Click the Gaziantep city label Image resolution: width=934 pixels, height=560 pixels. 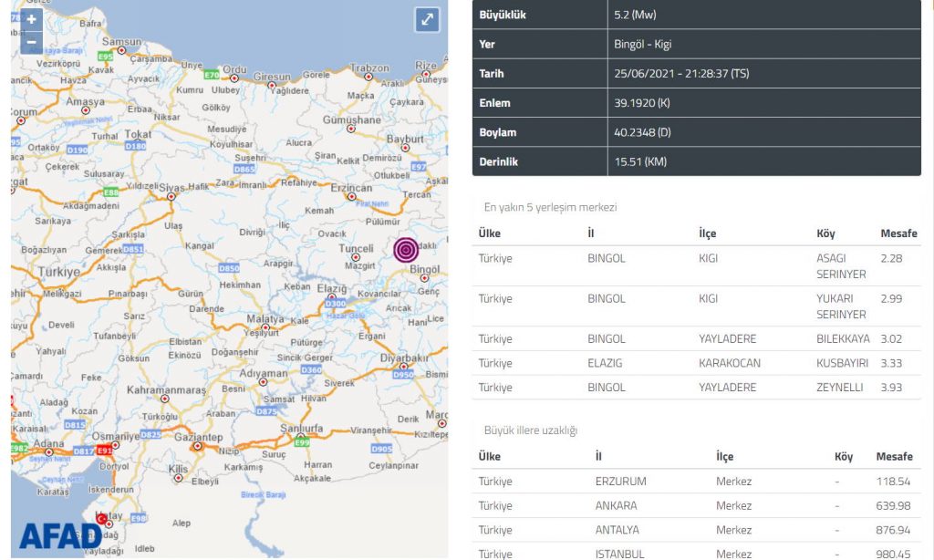pyautogui.click(x=198, y=438)
